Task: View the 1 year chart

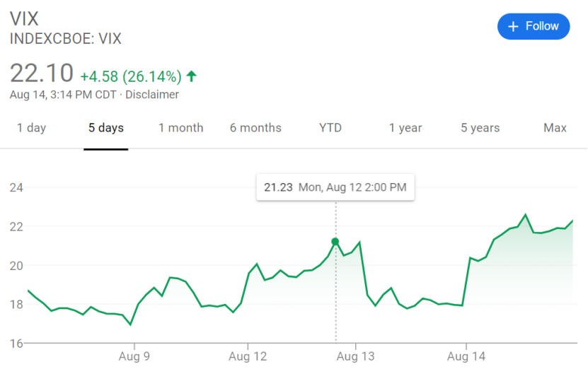Action: pos(405,128)
